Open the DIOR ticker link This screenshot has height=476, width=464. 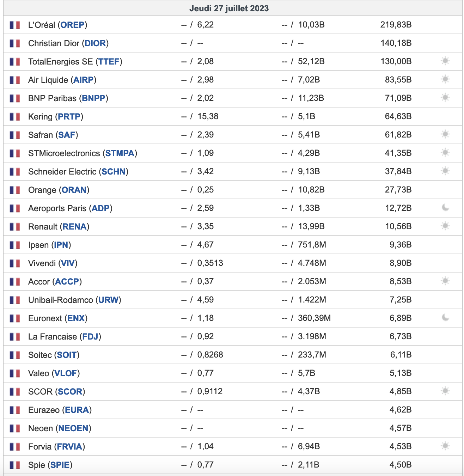pos(95,43)
